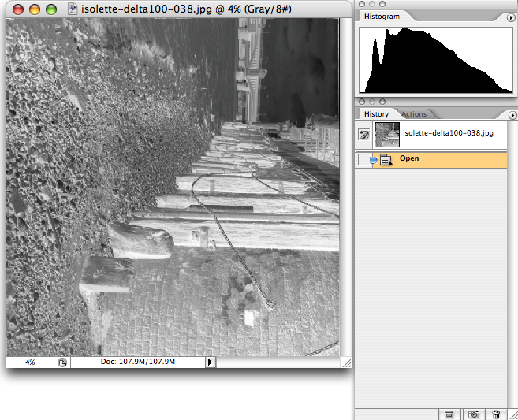Click the history state slider marker beside Open
The image size is (518, 420).
[x=373, y=160]
